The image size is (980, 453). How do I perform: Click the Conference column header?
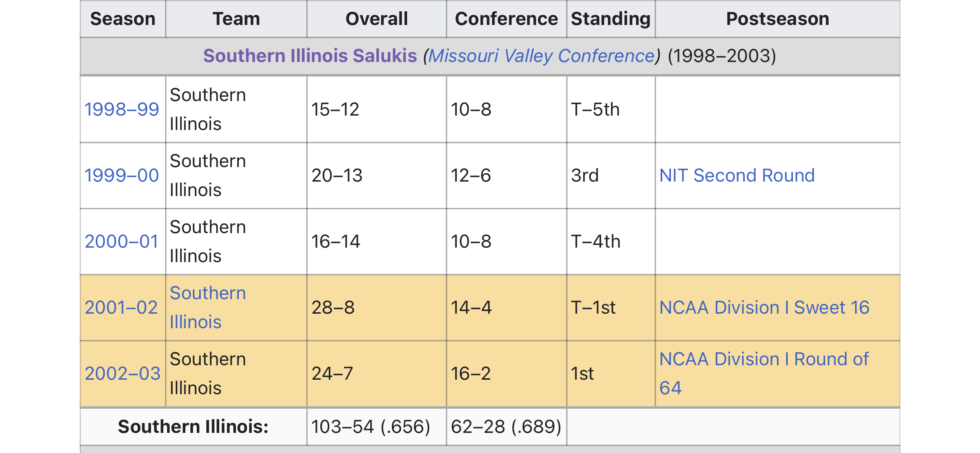coord(506,19)
